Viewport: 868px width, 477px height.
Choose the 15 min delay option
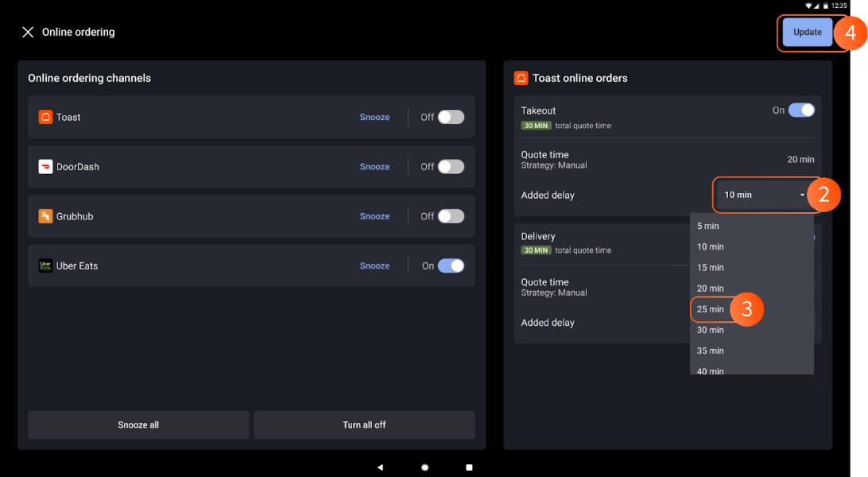point(711,268)
